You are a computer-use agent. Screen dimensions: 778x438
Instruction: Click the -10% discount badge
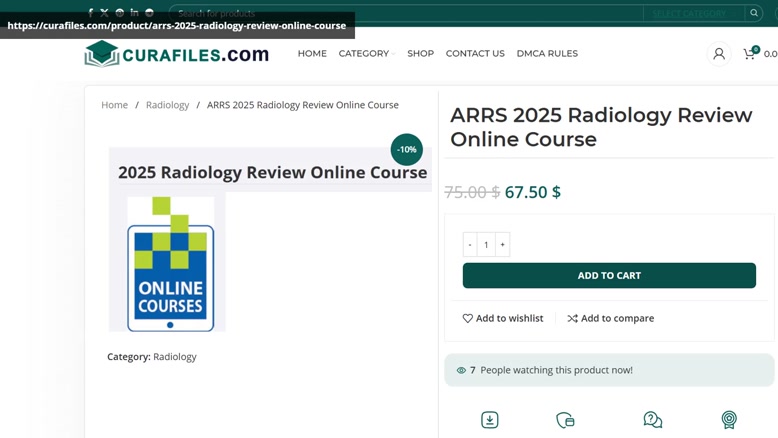[407, 149]
